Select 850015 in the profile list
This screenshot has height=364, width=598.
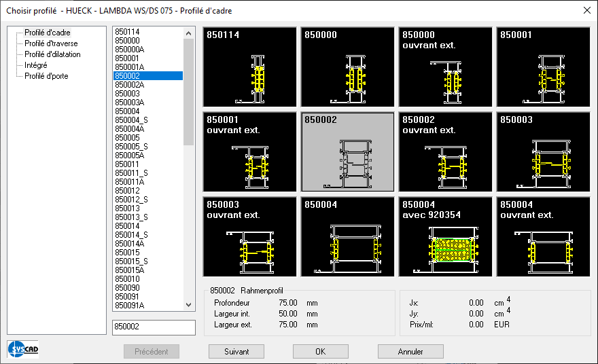(148, 253)
